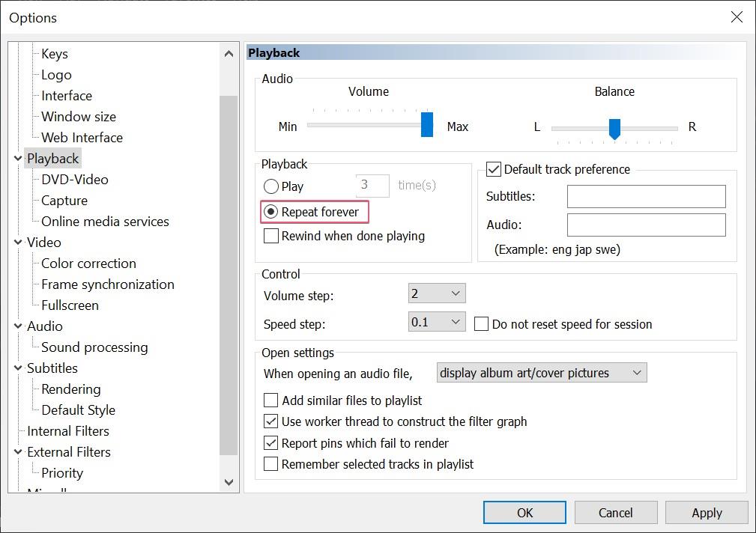Collapse the Playback tree section
This screenshot has height=533, width=756.
(x=17, y=158)
